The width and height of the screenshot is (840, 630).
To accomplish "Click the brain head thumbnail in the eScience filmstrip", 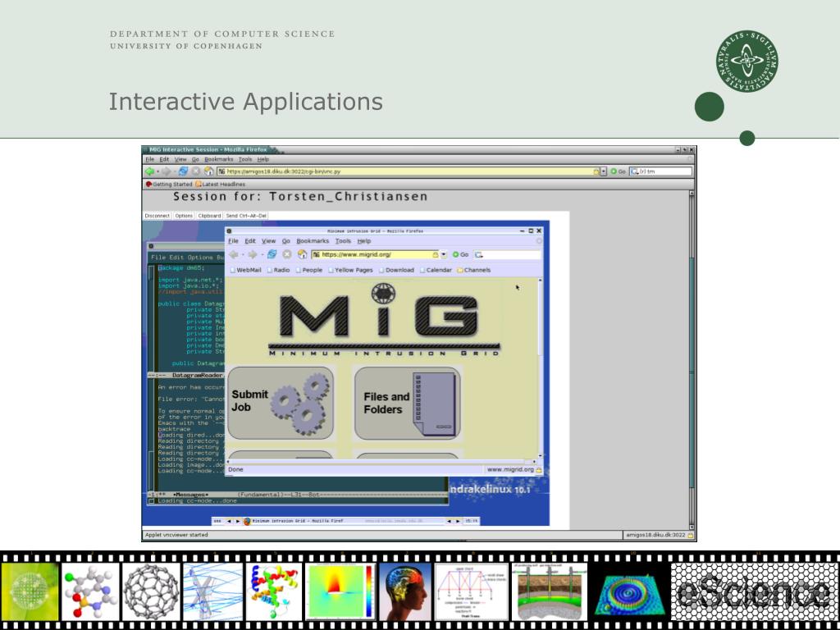I will coord(404,591).
